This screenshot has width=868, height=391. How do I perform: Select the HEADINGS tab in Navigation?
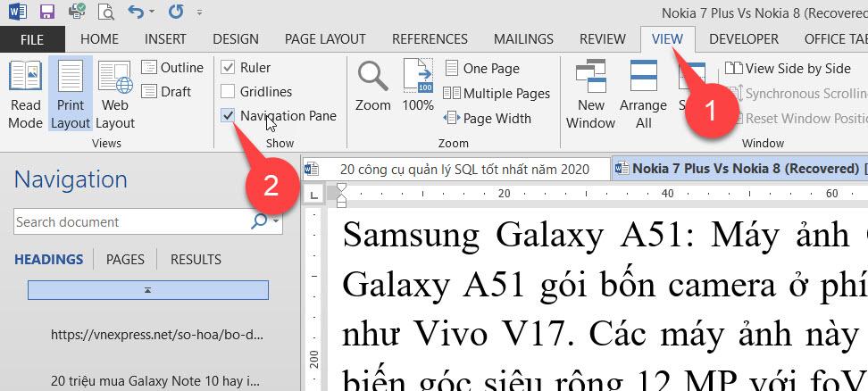49,260
